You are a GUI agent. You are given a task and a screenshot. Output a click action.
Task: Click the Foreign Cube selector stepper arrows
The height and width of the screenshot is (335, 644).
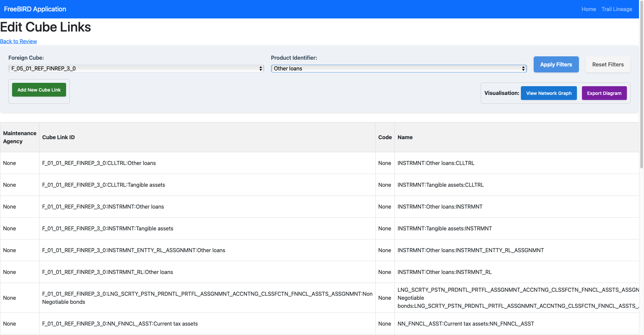261,68
